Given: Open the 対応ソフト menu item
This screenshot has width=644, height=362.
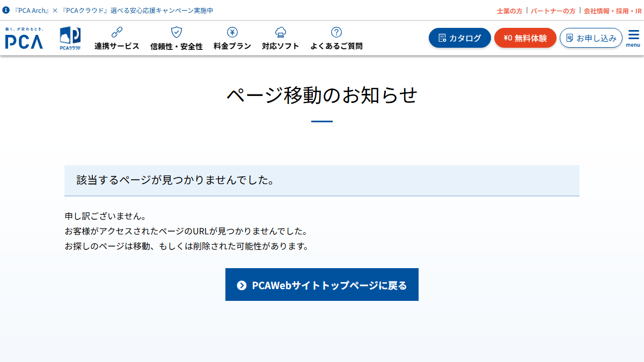Looking at the screenshot, I should 281,38.
